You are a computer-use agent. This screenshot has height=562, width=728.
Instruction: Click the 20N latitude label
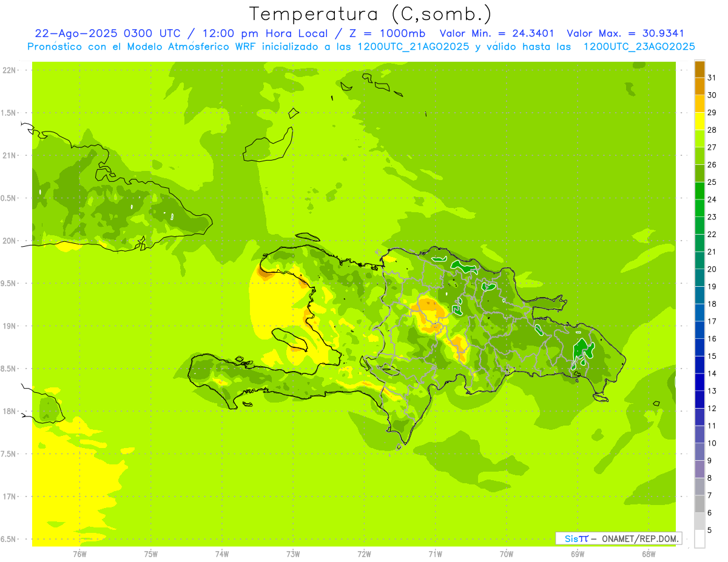coord(10,241)
